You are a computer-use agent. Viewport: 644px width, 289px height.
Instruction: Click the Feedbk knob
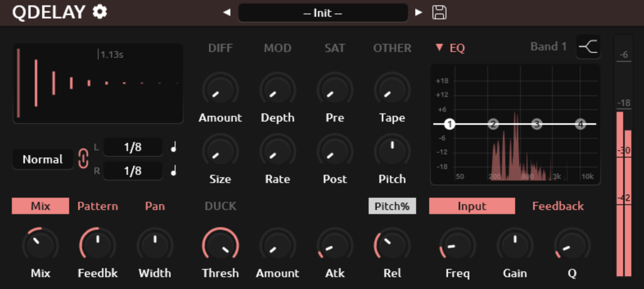[97, 245]
